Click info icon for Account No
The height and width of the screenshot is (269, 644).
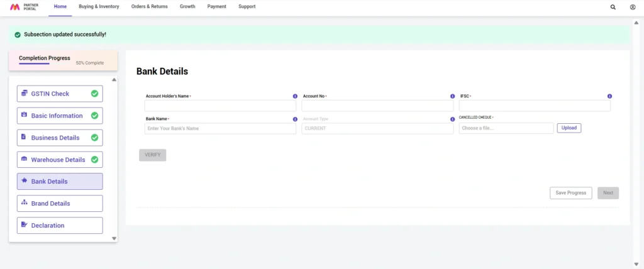pyautogui.click(x=452, y=96)
